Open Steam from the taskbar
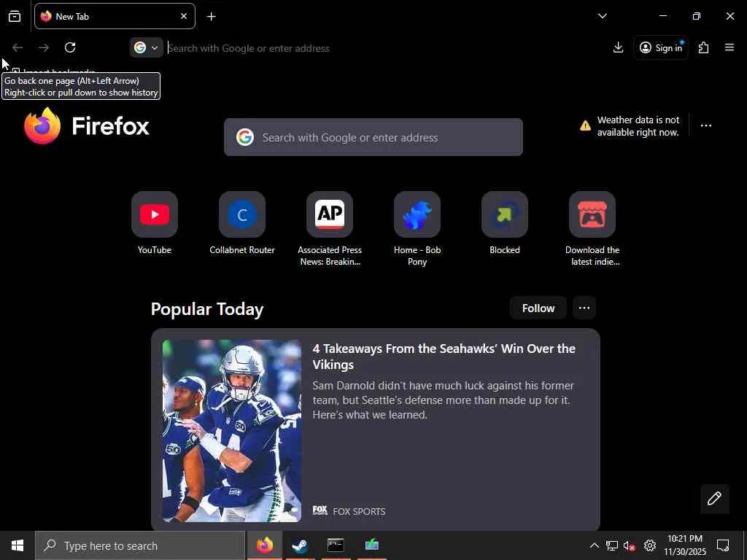The height and width of the screenshot is (560, 747). pos(300,545)
